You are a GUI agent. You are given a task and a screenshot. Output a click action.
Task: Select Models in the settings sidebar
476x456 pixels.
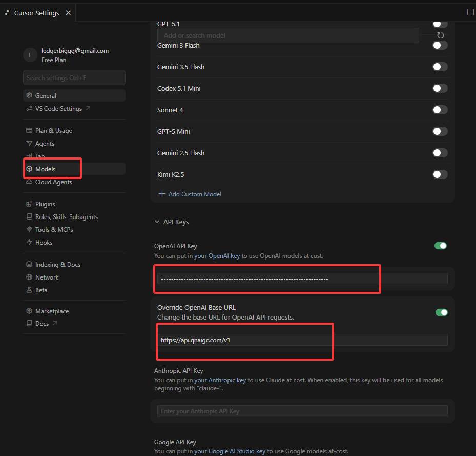click(x=74, y=169)
